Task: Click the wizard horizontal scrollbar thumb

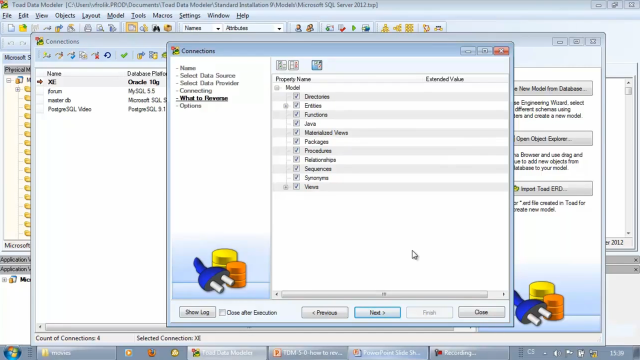Action: pos(384,294)
